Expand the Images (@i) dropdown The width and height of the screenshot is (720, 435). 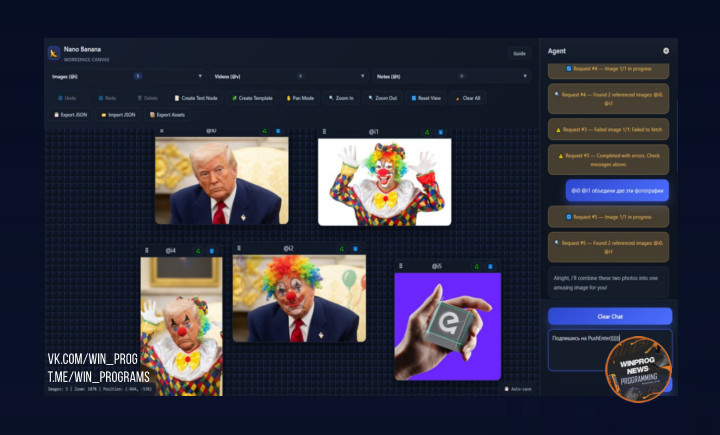(126, 76)
